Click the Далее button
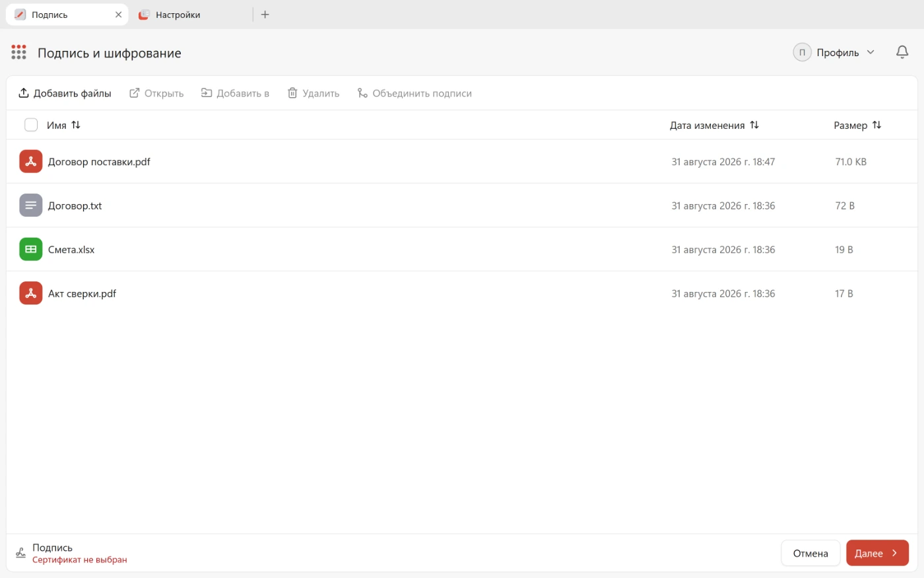Image resolution: width=924 pixels, height=578 pixels. click(877, 553)
